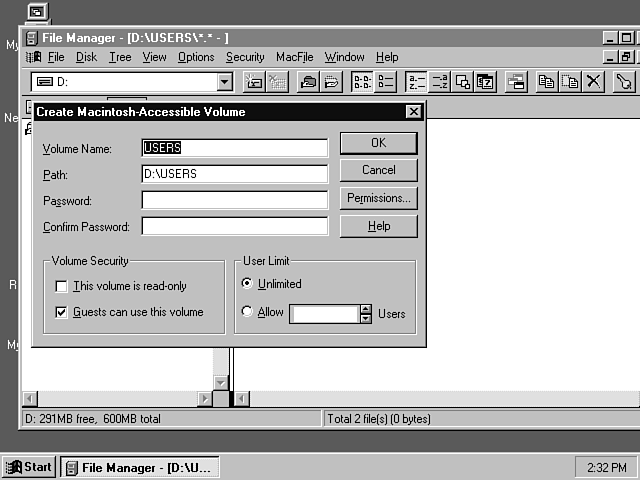
Task: Open the Security menu
Action: 245,57
